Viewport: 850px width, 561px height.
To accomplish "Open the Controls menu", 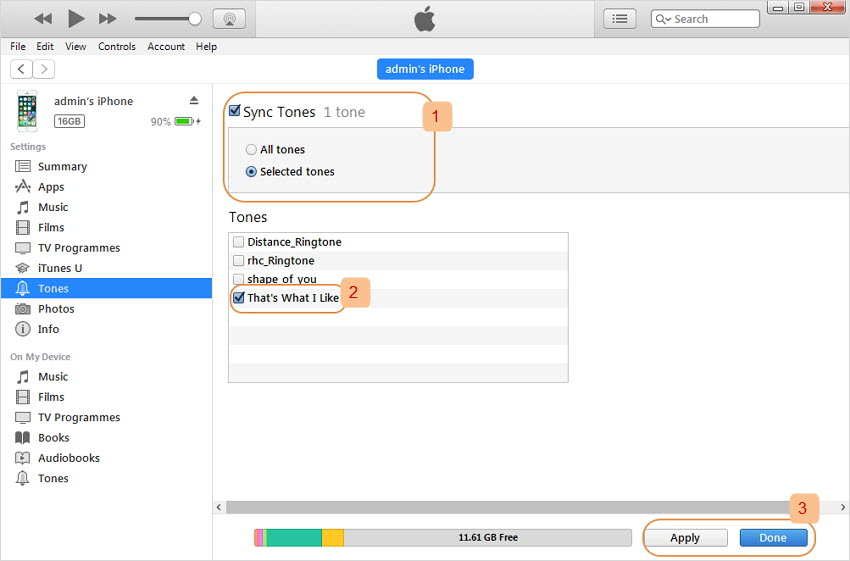I will pyautogui.click(x=117, y=47).
